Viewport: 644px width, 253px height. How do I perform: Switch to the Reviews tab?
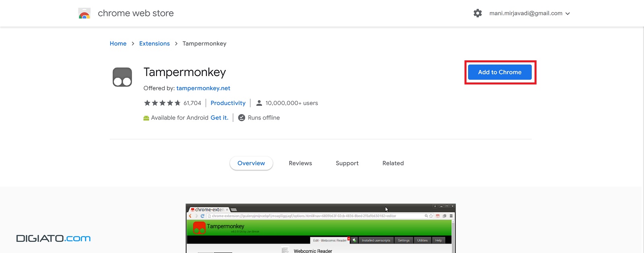pos(300,163)
